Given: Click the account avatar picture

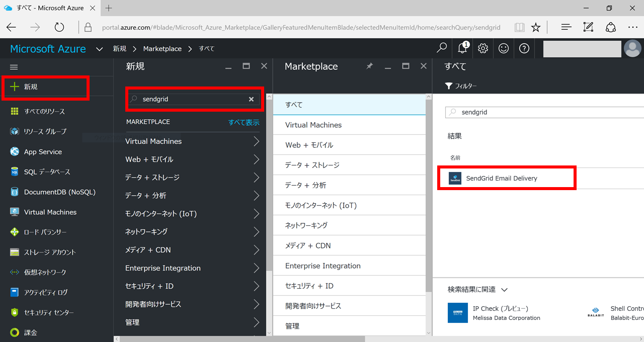Looking at the screenshot, I should 632,48.
